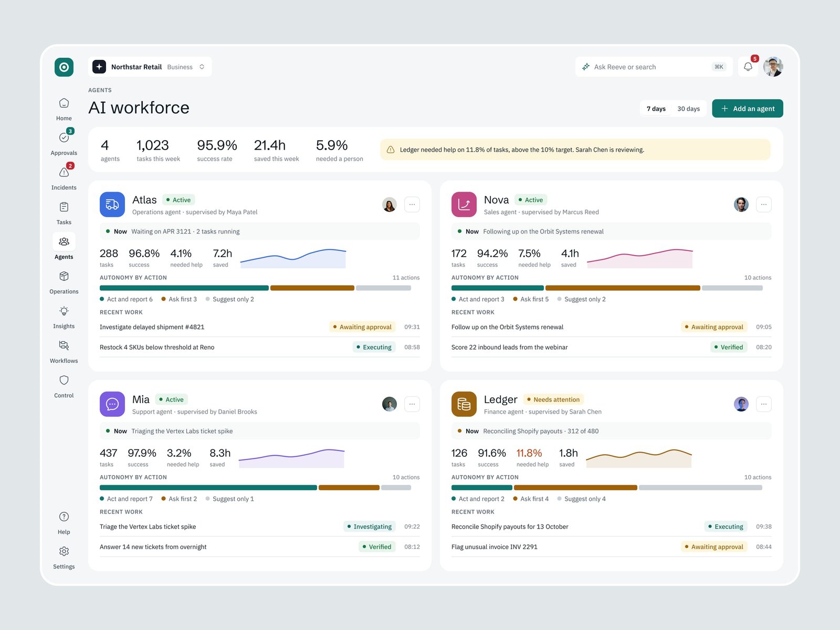
Task: Open Score 22 inbound leads task
Action: [x=612, y=347]
